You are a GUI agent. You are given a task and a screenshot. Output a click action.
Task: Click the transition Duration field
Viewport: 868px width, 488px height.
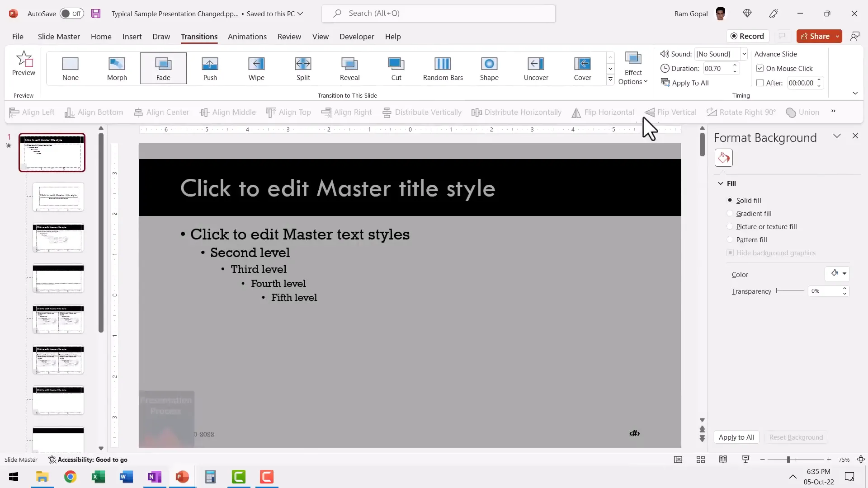[717, 68]
